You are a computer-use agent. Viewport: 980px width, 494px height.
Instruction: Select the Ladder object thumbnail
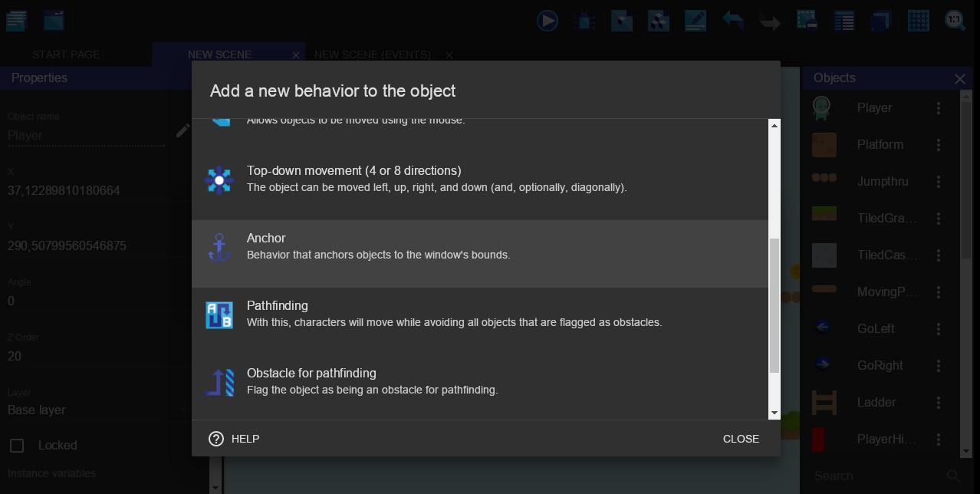(x=824, y=403)
